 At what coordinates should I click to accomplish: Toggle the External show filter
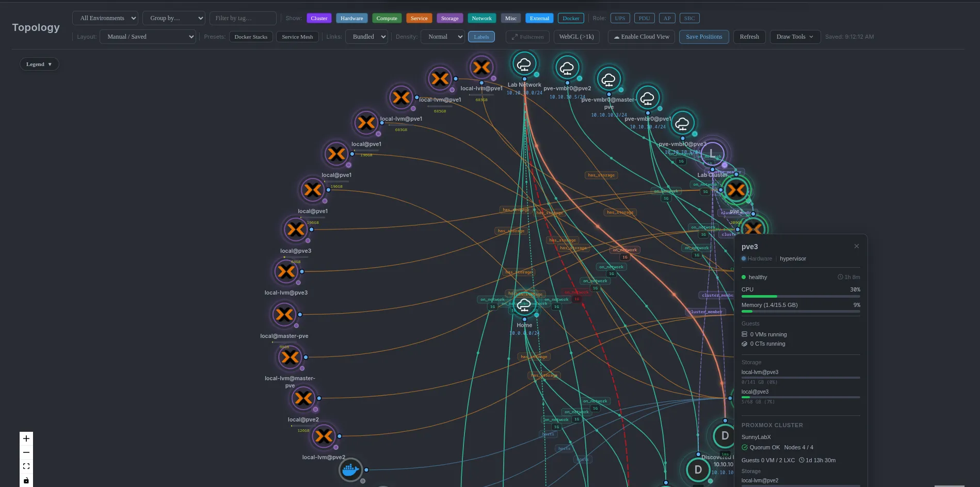point(540,18)
